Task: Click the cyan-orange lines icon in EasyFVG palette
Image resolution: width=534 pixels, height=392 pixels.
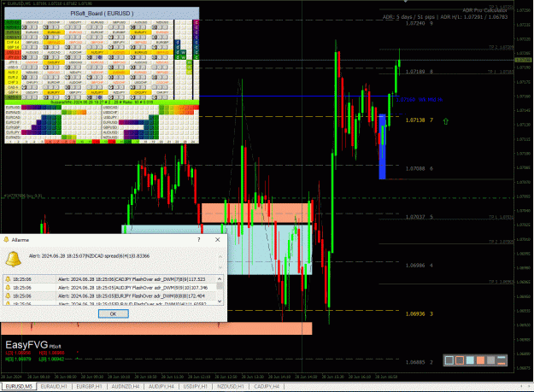Action: click(x=502, y=360)
